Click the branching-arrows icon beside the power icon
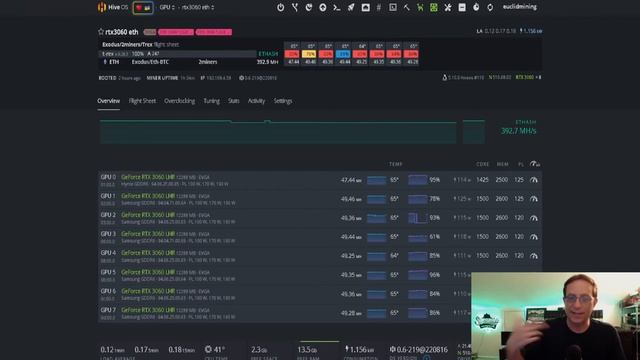This screenshot has height=360, width=640. (x=295, y=7)
